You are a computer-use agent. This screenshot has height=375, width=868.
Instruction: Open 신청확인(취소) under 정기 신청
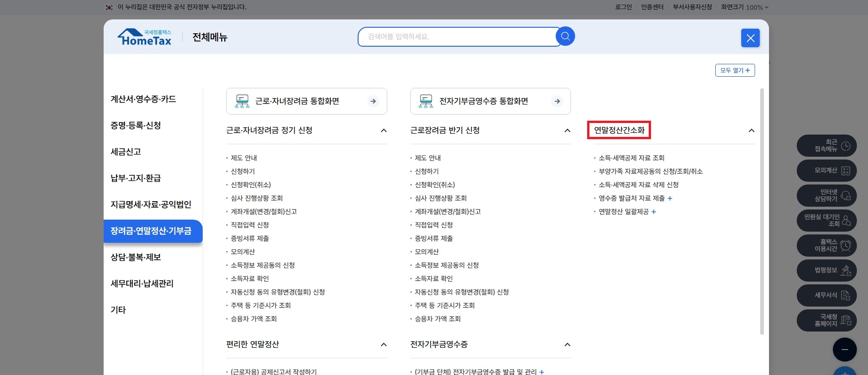coord(251,185)
